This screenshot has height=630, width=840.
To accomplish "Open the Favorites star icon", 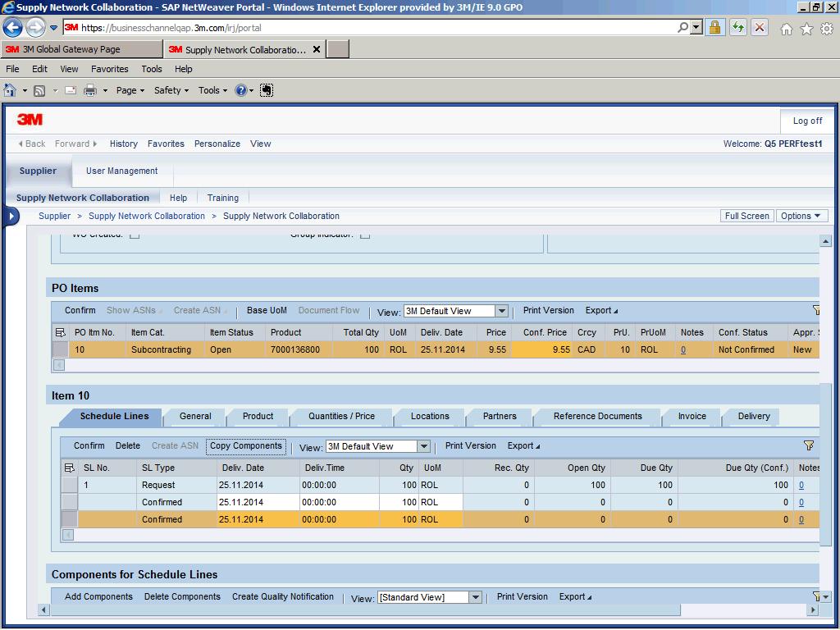I will pos(807,29).
